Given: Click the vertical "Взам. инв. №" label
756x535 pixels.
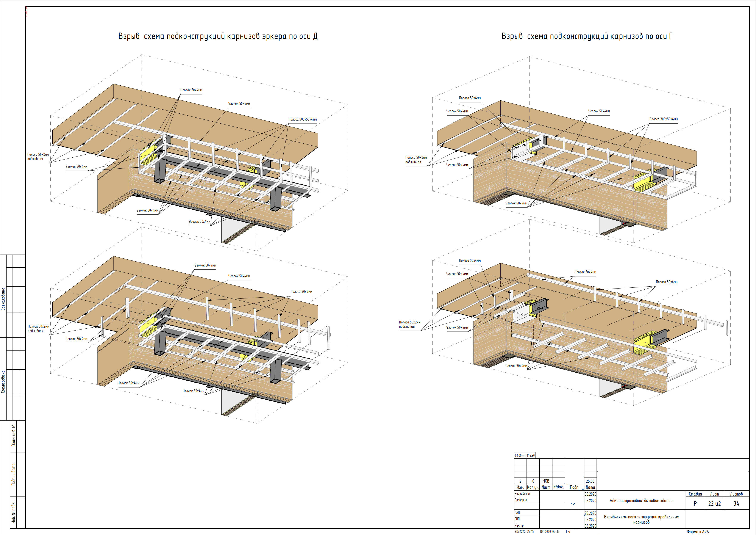Looking at the screenshot, I should tap(14, 435).
